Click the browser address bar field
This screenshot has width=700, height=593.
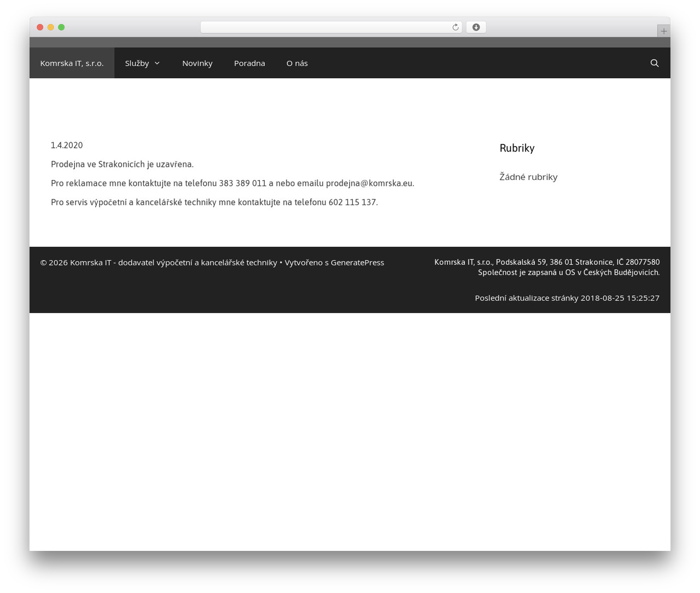(331, 27)
